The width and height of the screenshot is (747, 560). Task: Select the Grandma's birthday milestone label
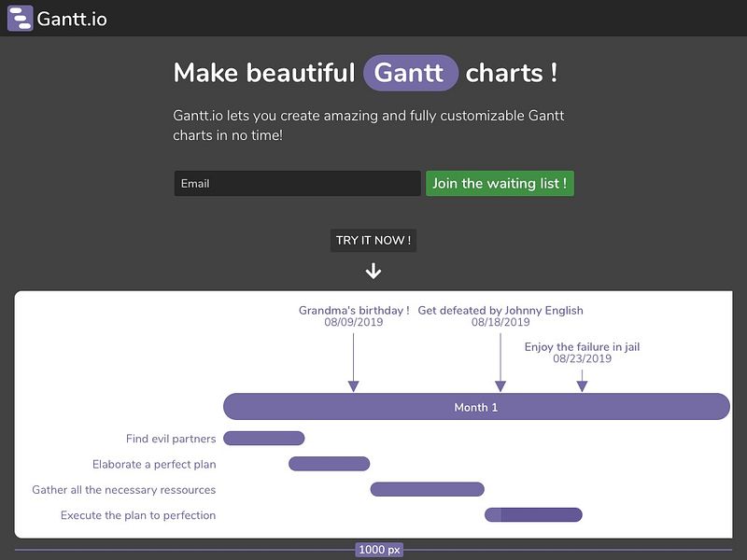[354, 311]
